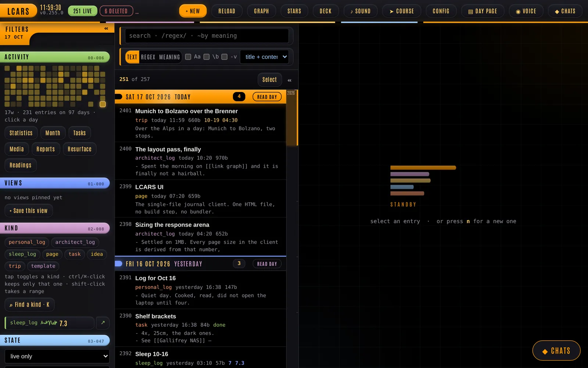
Task: Click the highlighted today cell in the activity heatmap
Action: pos(103,104)
